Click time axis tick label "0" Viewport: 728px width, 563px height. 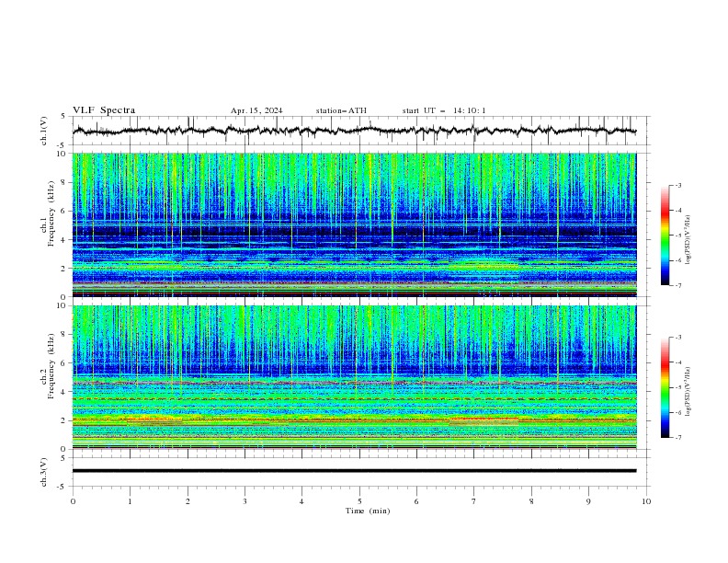73,501
